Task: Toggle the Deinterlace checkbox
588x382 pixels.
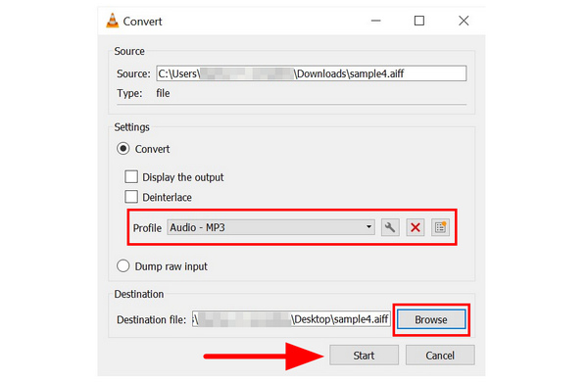Action: (131, 197)
